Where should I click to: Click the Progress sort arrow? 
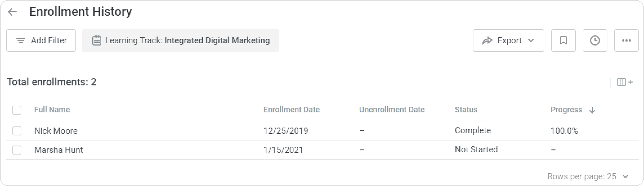(592, 110)
